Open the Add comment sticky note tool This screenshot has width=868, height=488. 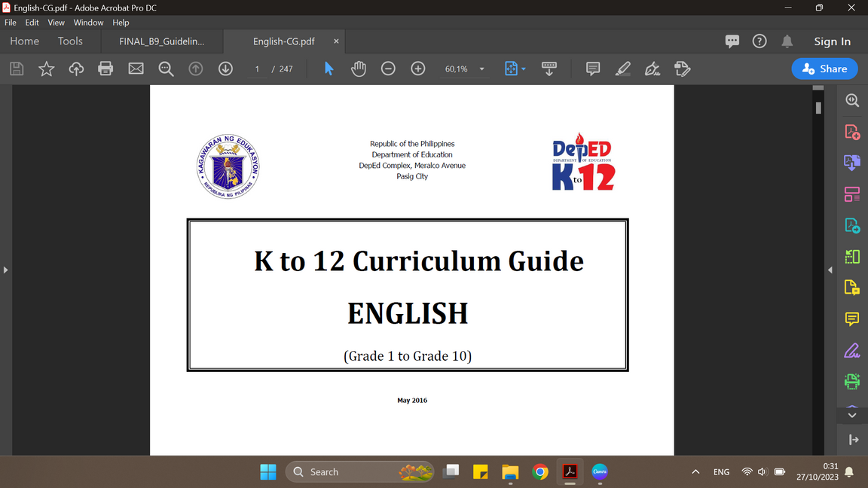pos(593,69)
